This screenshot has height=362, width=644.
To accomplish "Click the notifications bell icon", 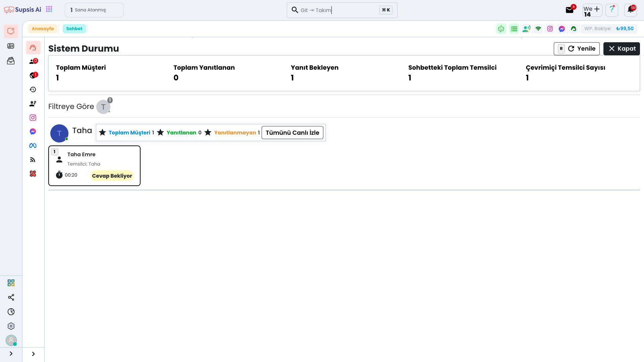I will (x=631, y=10).
